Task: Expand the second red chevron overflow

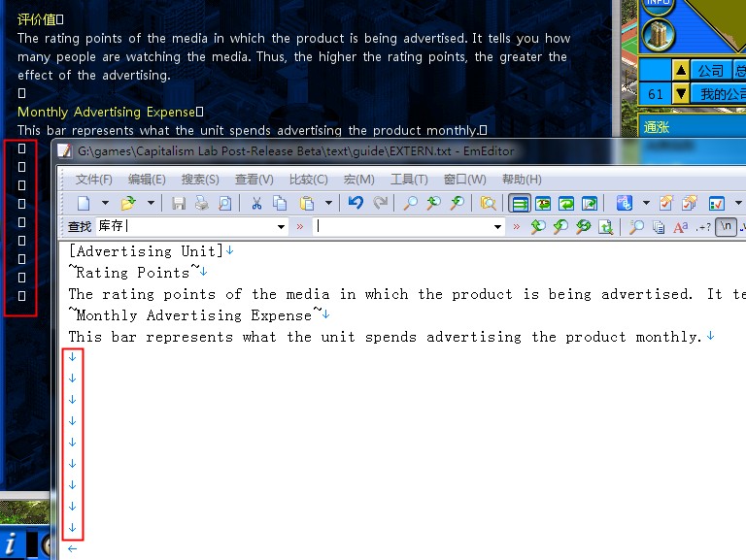Action: click(516, 227)
